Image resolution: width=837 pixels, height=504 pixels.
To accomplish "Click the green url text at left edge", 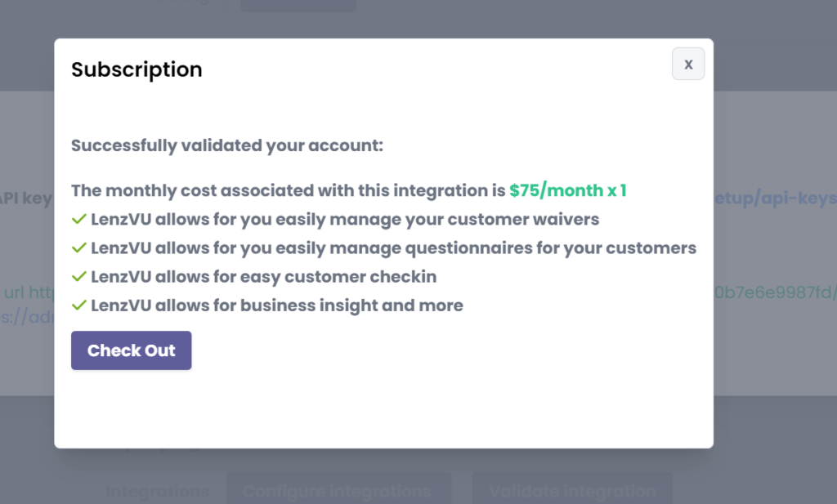I will click(x=26, y=292).
